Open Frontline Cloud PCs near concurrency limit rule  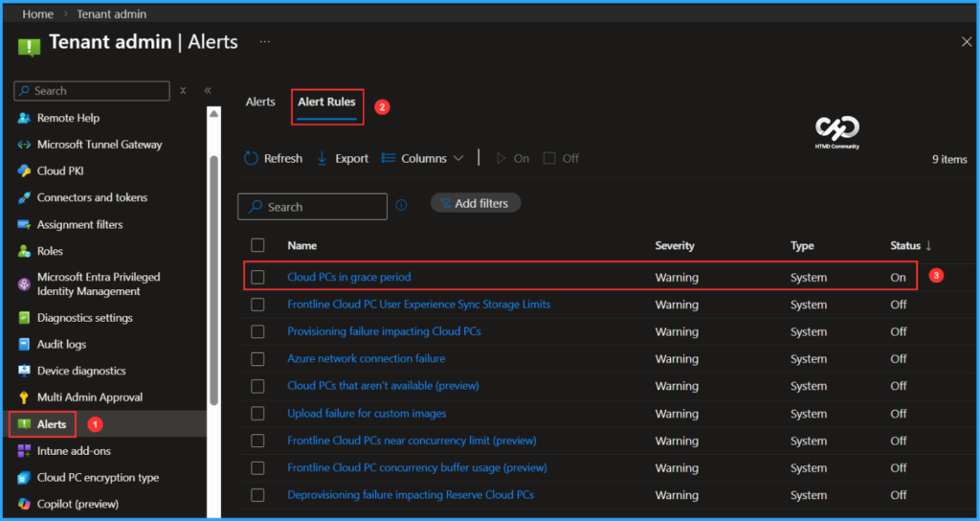tap(412, 441)
